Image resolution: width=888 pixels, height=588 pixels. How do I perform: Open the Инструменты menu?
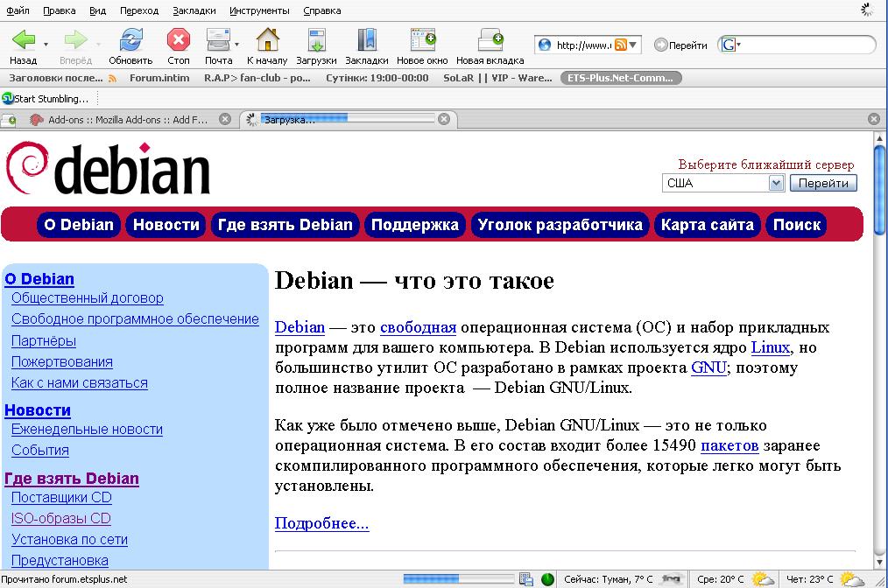coord(259,10)
